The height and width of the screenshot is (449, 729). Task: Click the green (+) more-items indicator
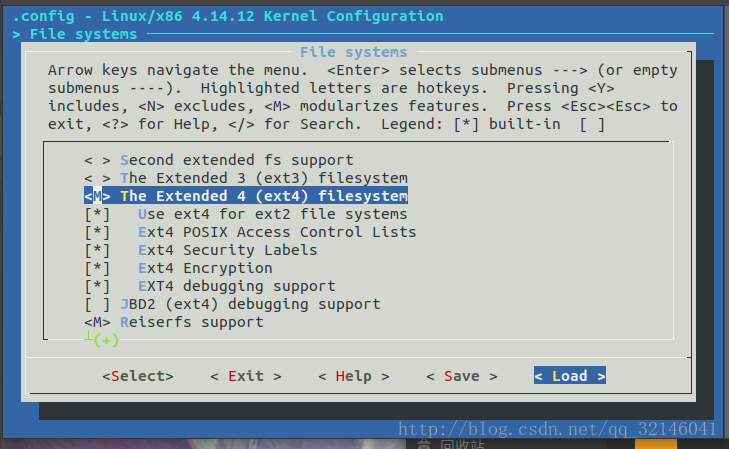click(106, 340)
